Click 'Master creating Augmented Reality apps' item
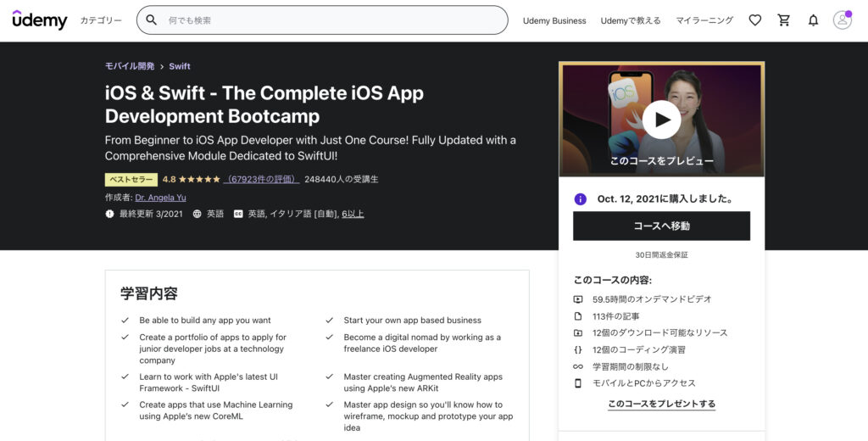The width and height of the screenshot is (868, 441). pyautogui.click(x=423, y=382)
